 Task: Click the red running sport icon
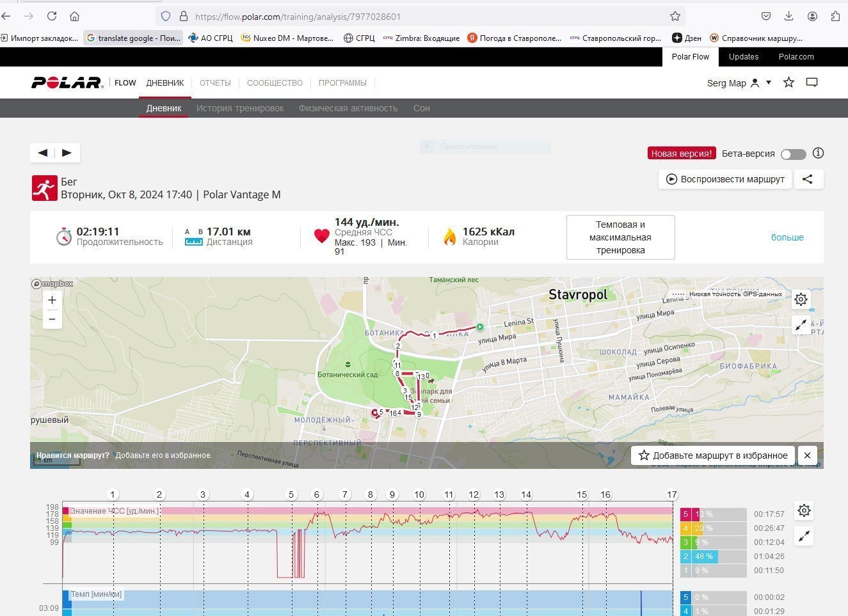pyautogui.click(x=45, y=188)
